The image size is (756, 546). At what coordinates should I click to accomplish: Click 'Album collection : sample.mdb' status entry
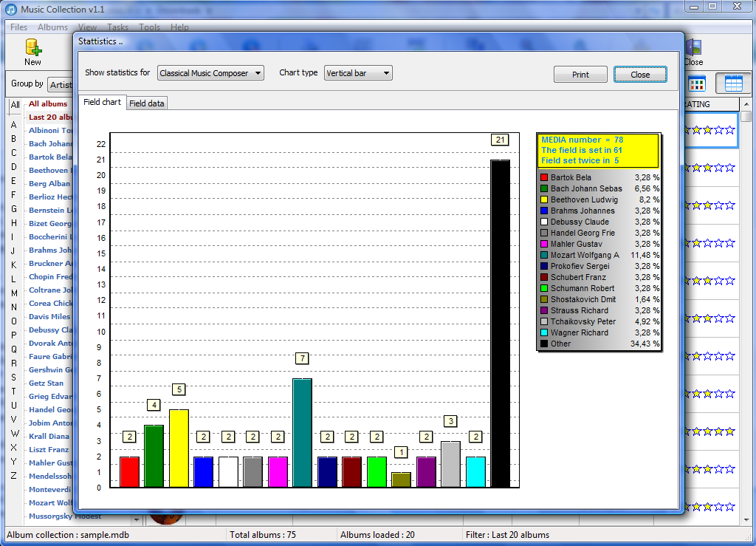point(68,535)
